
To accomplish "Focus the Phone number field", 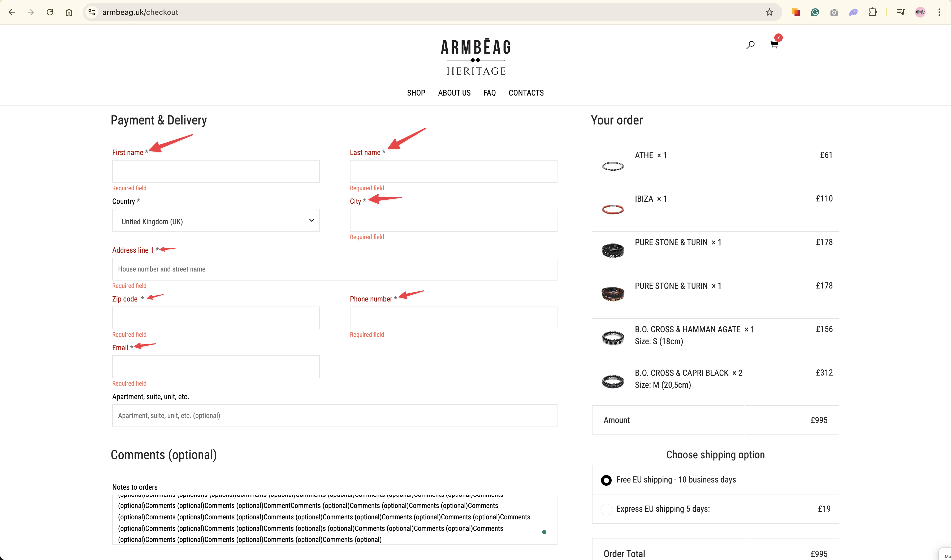I will point(453,318).
